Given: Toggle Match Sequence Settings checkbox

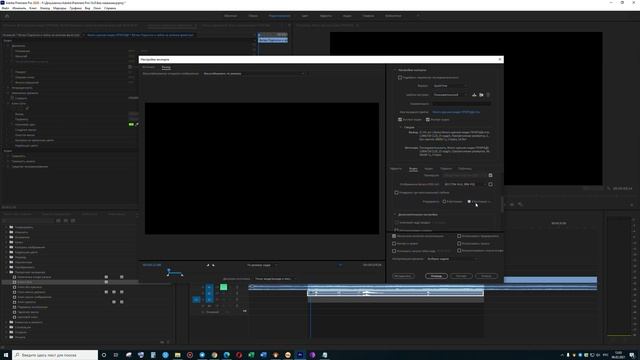Looking at the screenshot, I should 400,78.
